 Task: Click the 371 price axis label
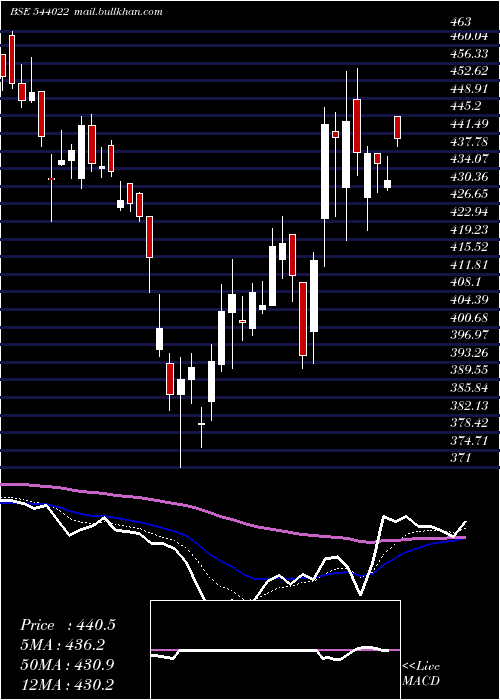pyautogui.click(x=461, y=457)
